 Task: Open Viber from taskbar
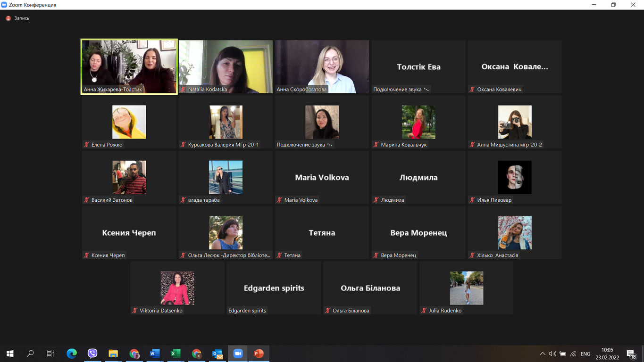pos(92,354)
